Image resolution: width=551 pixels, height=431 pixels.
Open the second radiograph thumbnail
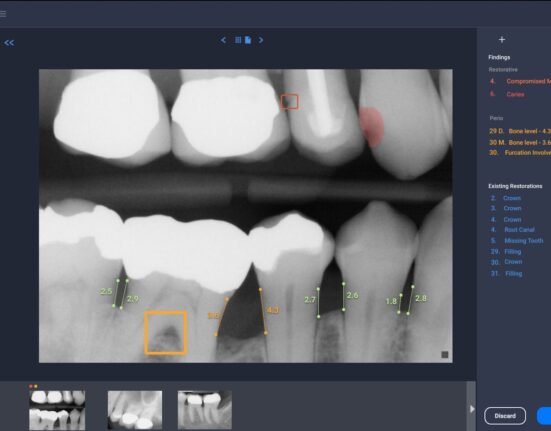click(x=135, y=410)
